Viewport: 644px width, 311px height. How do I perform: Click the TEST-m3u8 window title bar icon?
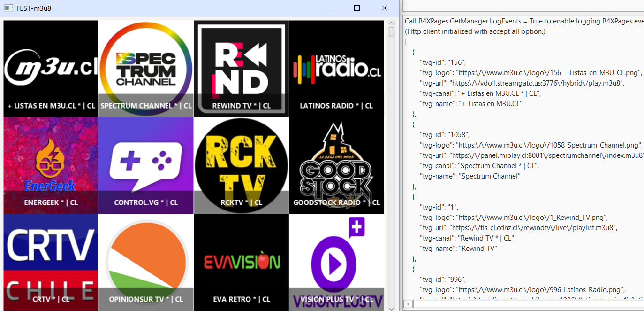point(8,8)
